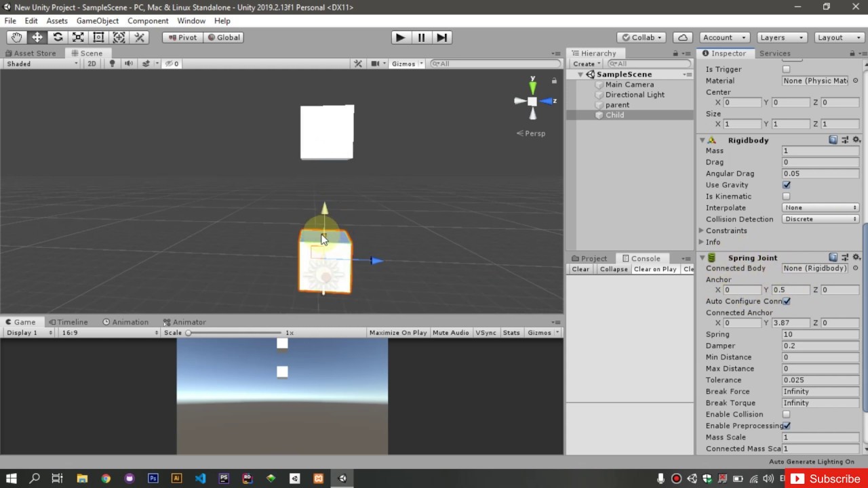Click the Pause button
The height and width of the screenshot is (488, 868).
421,37
